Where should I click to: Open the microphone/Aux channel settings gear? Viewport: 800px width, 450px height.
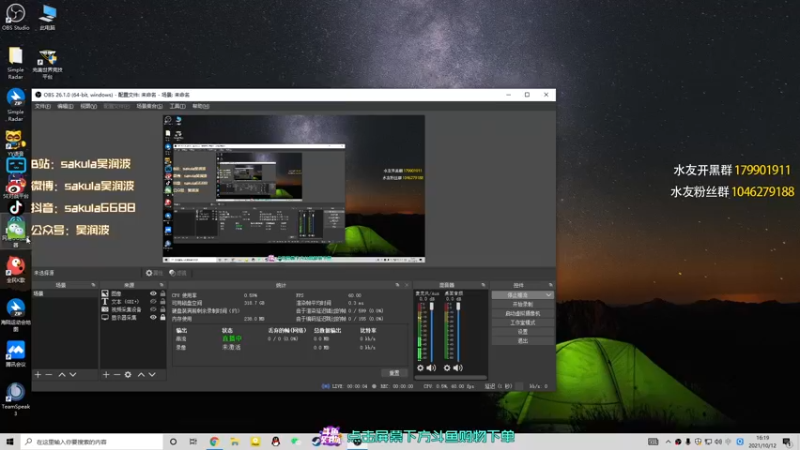pyautogui.click(x=420, y=367)
